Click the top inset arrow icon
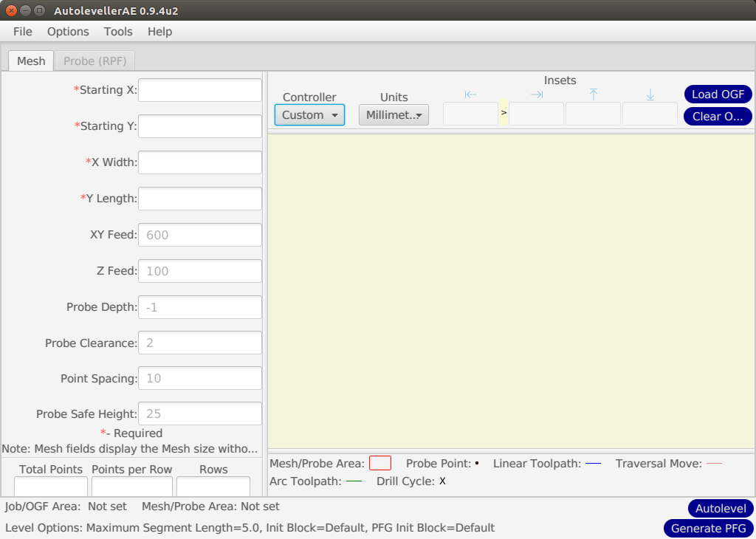Viewport: 756px width, 539px height. 593,95
